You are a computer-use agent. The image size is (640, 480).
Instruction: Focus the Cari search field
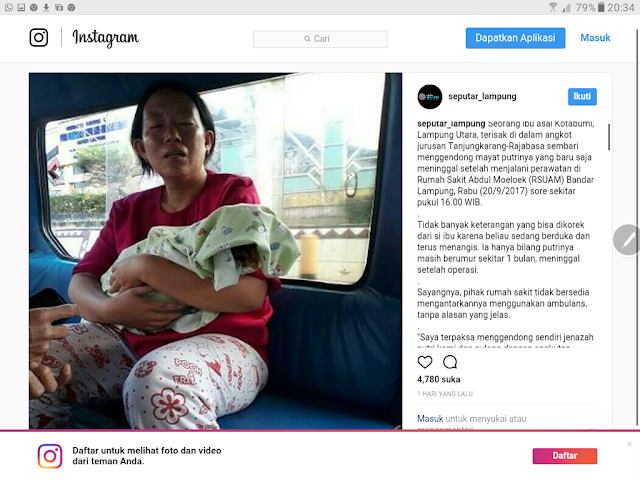point(320,39)
